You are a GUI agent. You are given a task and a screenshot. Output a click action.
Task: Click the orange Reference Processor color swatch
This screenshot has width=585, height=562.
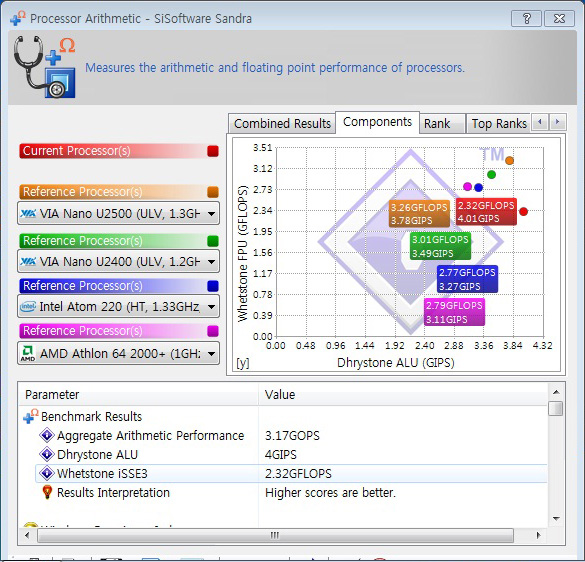[213, 192]
